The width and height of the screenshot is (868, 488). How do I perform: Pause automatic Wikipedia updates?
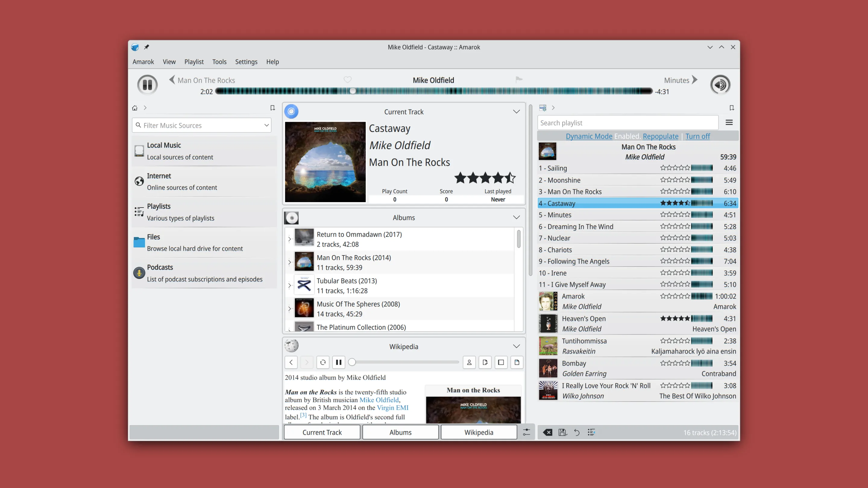[x=339, y=362]
